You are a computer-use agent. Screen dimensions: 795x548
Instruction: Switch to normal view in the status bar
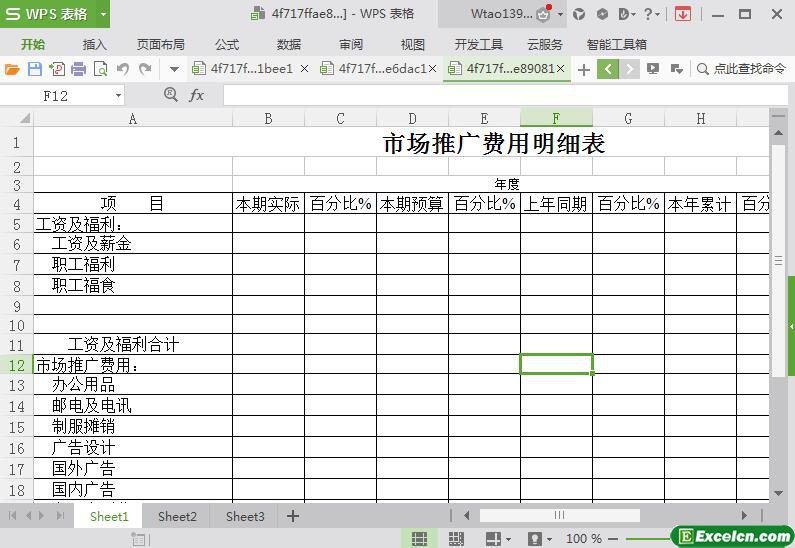pos(419,538)
